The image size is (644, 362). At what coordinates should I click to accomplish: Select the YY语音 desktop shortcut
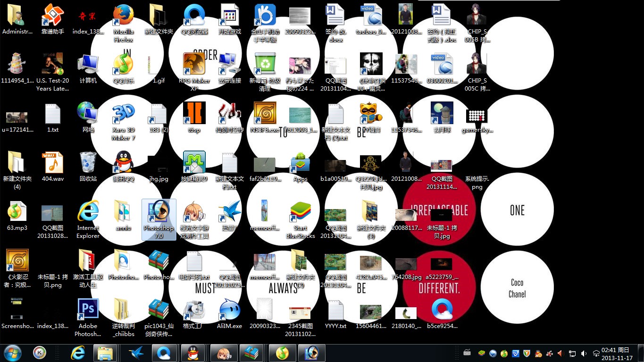(x=371, y=118)
